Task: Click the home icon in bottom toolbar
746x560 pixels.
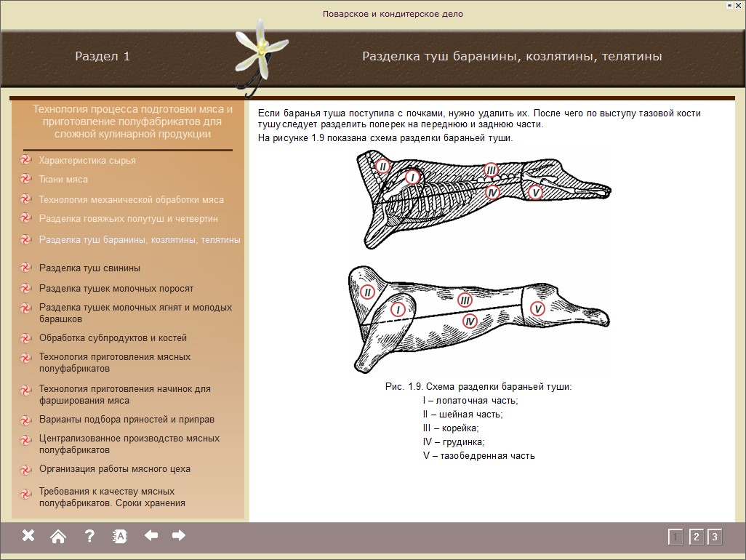Action: pos(58,537)
